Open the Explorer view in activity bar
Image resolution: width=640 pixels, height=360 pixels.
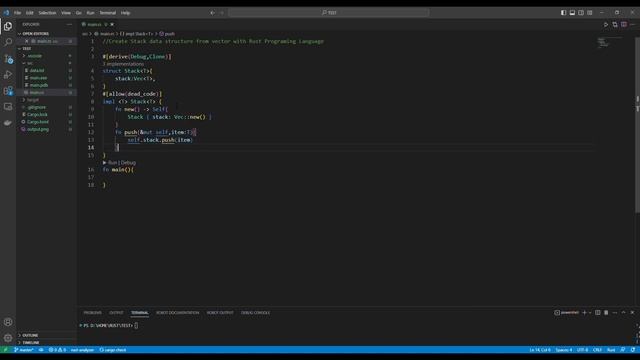tap(8, 27)
